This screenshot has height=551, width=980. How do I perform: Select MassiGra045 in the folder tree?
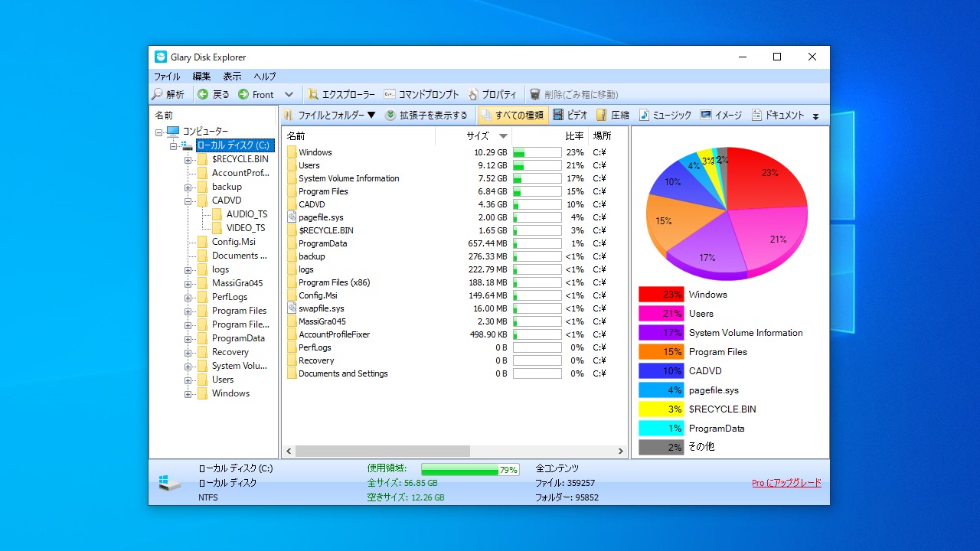(x=237, y=283)
